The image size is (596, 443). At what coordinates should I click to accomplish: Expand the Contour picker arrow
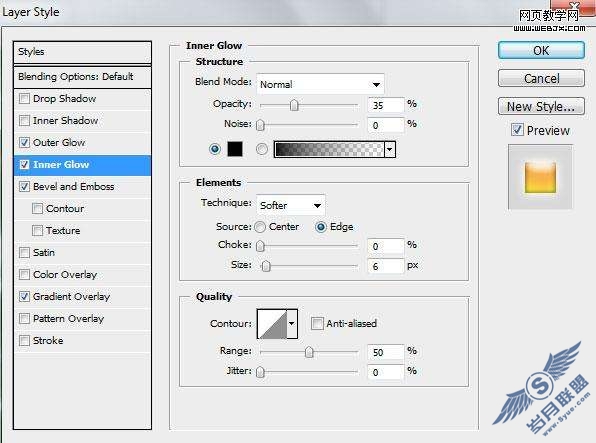point(292,324)
